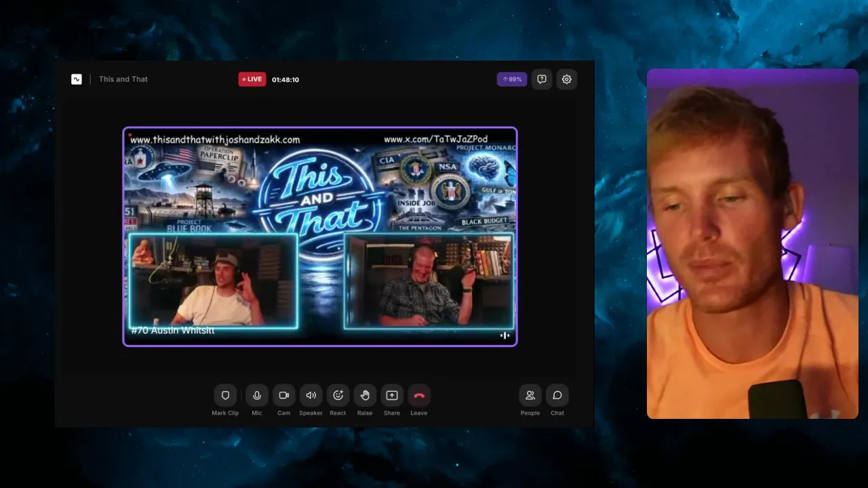Click the audio level icon in shared video
The height and width of the screenshot is (488, 868).
pos(505,335)
